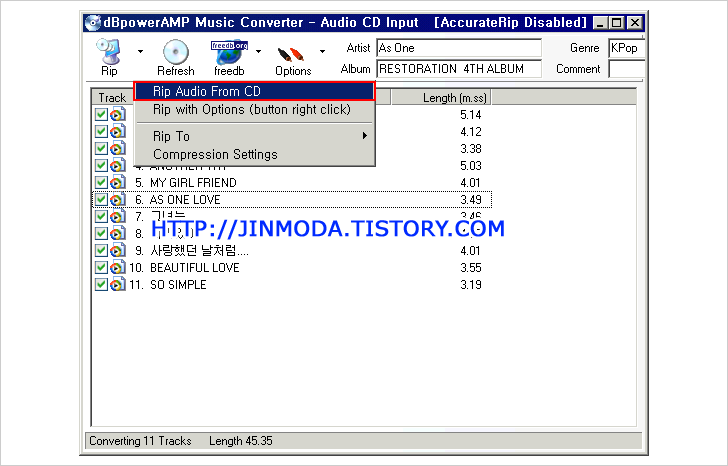Select track 9 Korean title row
Screen dimensions: 728x466
(292, 251)
